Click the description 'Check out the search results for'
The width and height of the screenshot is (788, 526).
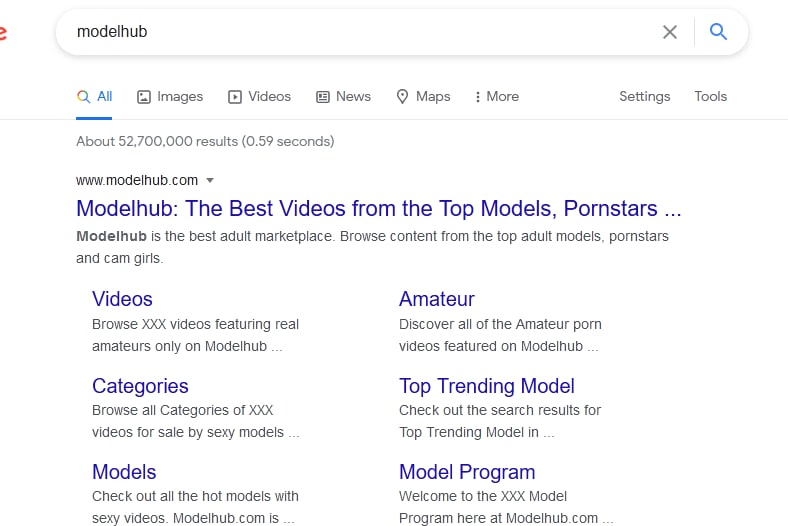tap(500, 410)
